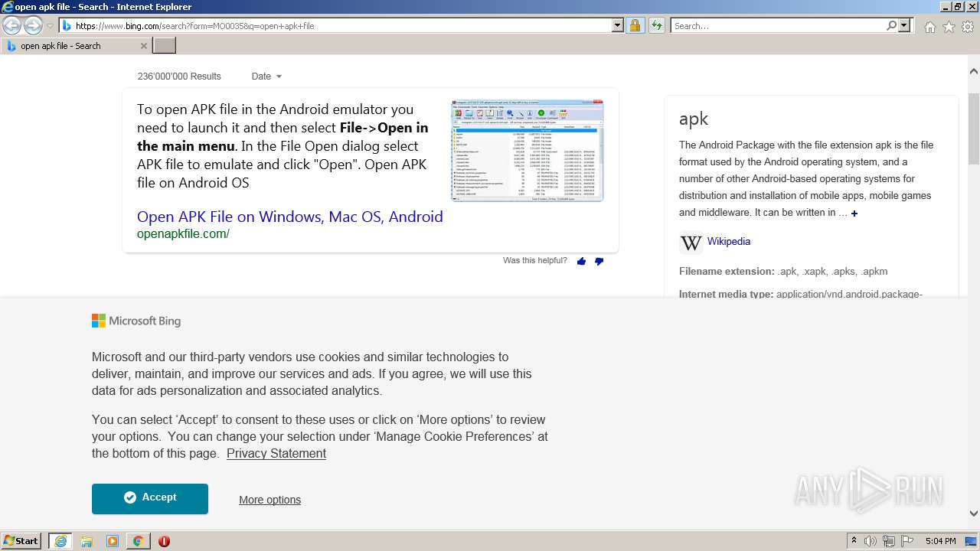The height and width of the screenshot is (551, 980).
Task: Click the openapkfile.com URL text
Action: click(x=183, y=234)
